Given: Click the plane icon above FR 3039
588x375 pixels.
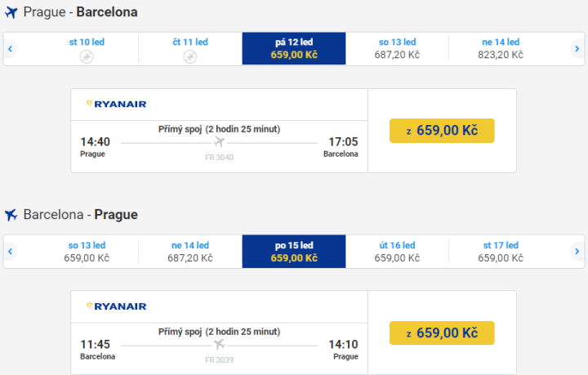Looking at the screenshot, I should click(219, 345).
